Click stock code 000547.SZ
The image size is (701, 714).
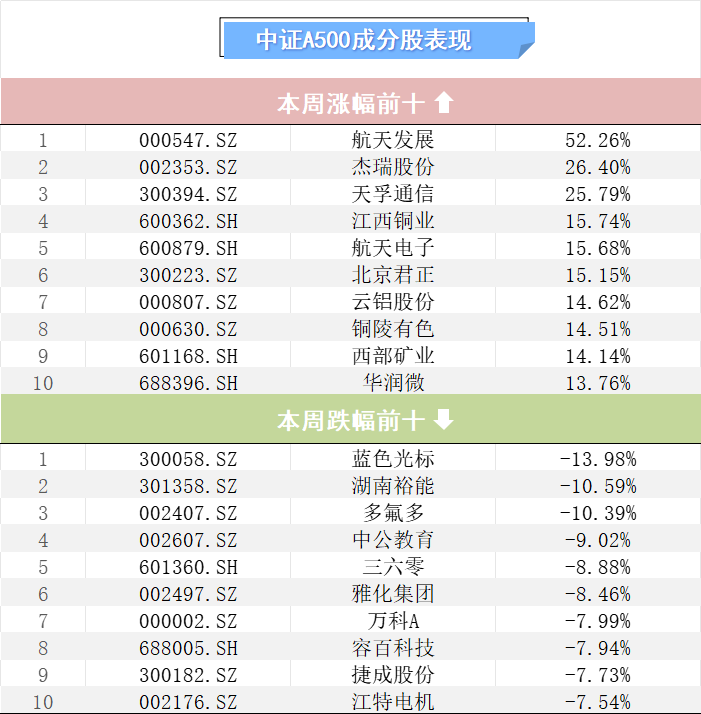188,140
